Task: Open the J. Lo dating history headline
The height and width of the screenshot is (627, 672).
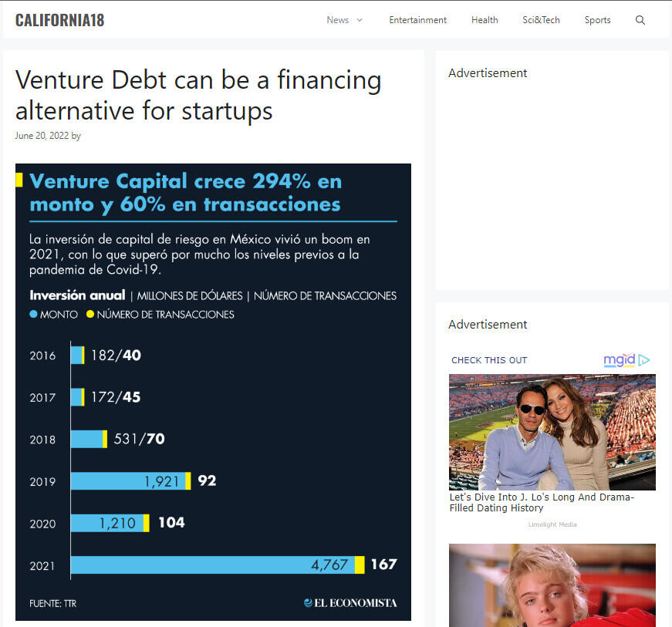Action: 542,503
